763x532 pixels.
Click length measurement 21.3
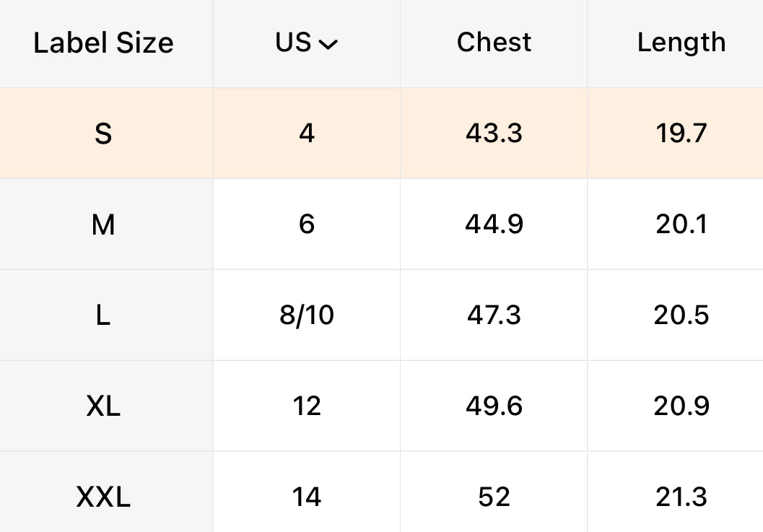[x=681, y=497]
